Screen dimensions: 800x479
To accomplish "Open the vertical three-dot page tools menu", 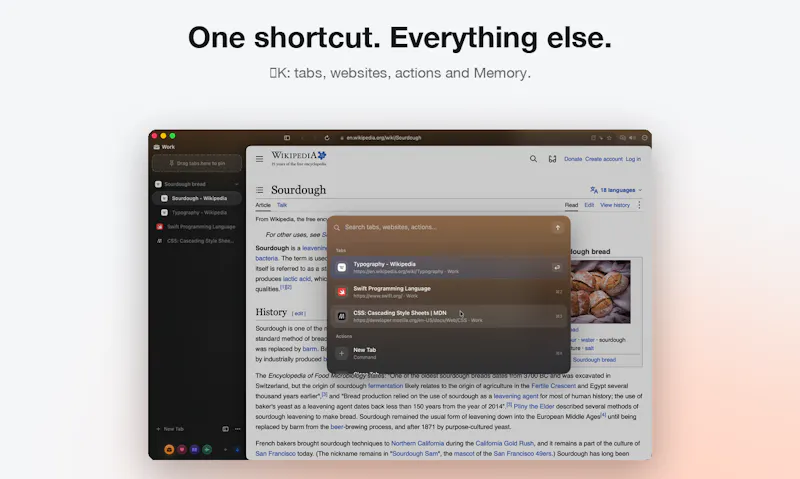I will [639, 205].
